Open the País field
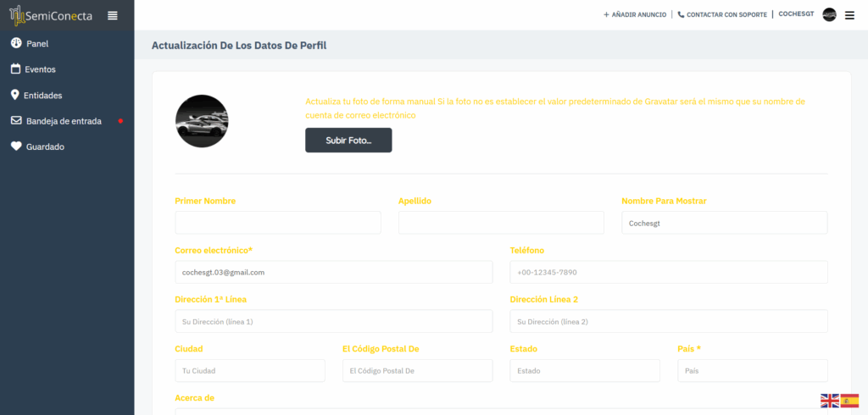Viewport: 868px width, 415px height. (752, 371)
